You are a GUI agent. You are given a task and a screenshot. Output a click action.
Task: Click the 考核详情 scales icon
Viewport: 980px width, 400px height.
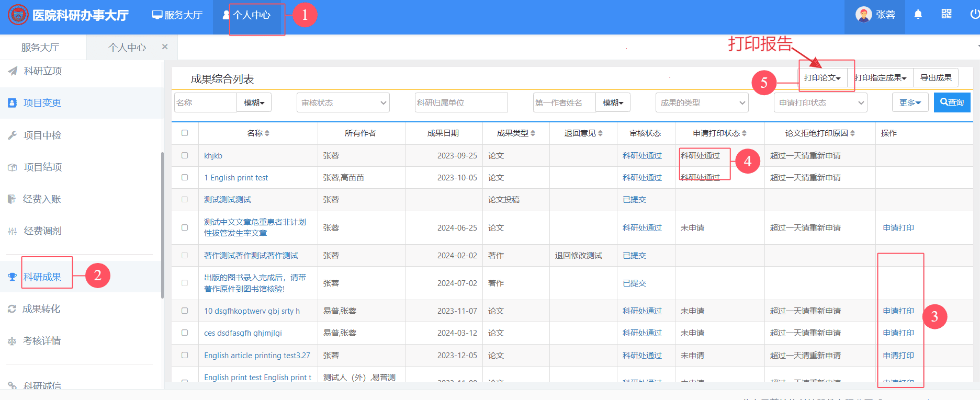click(x=12, y=341)
